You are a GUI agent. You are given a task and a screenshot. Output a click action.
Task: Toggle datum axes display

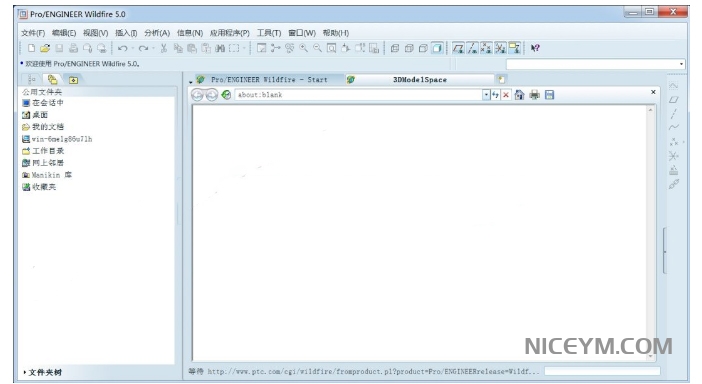472,48
